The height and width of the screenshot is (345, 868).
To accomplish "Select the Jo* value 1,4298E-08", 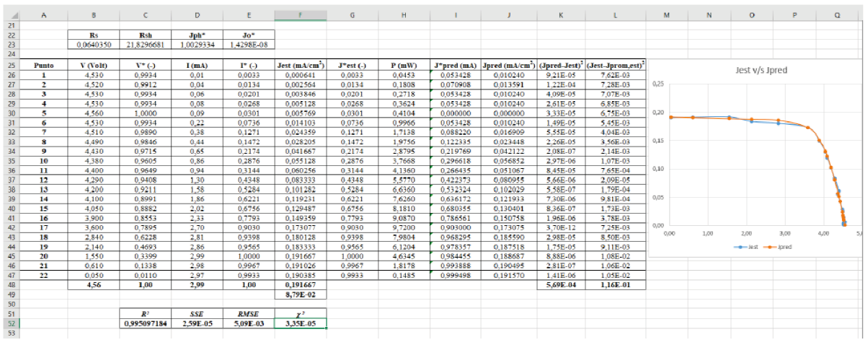I will [249, 44].
